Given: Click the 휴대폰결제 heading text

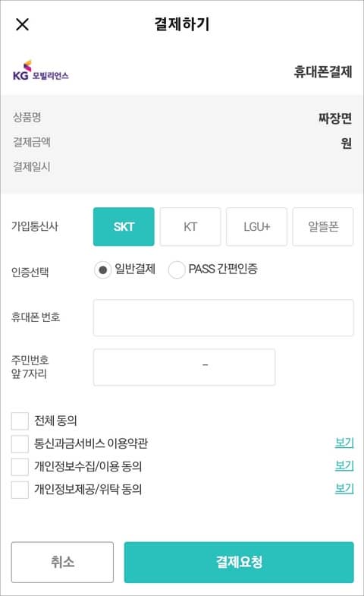Looking at the screenshot, I should point(323,71).
